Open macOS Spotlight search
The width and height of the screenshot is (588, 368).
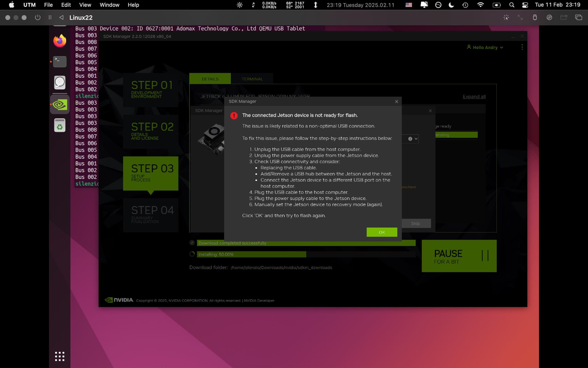tap(512, 5)
